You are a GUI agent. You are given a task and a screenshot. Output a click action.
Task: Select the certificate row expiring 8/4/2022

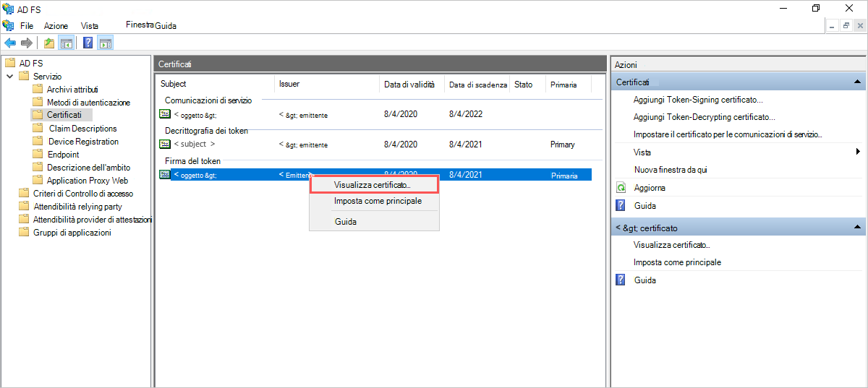coord(374,114)
